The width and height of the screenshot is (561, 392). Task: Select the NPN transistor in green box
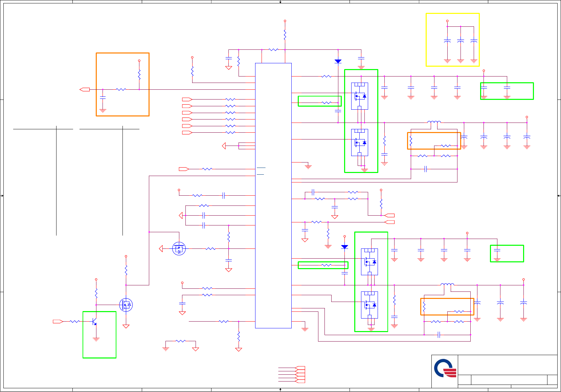94,321
